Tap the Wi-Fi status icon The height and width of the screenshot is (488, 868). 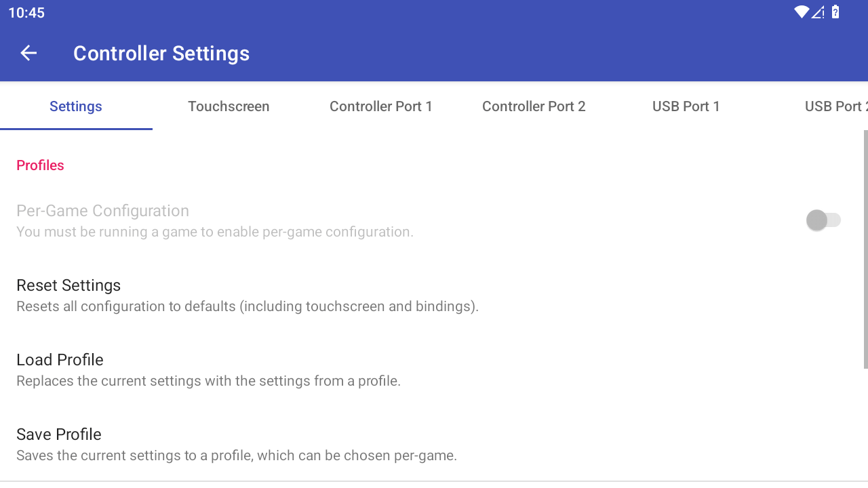click(x=802, y=12)
